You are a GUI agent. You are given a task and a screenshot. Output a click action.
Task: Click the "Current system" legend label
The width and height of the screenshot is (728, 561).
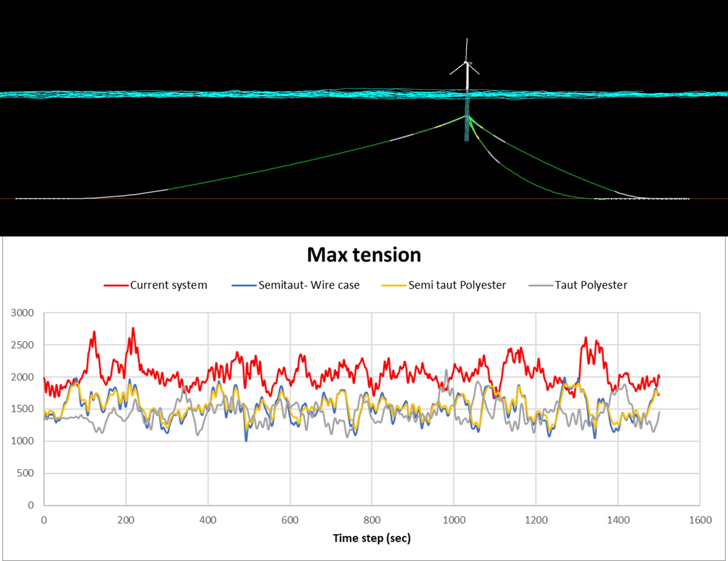[168, 285]
